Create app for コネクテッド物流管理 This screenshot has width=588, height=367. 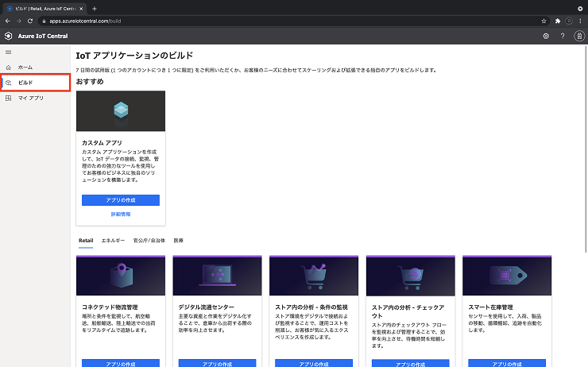coord(121,364)
